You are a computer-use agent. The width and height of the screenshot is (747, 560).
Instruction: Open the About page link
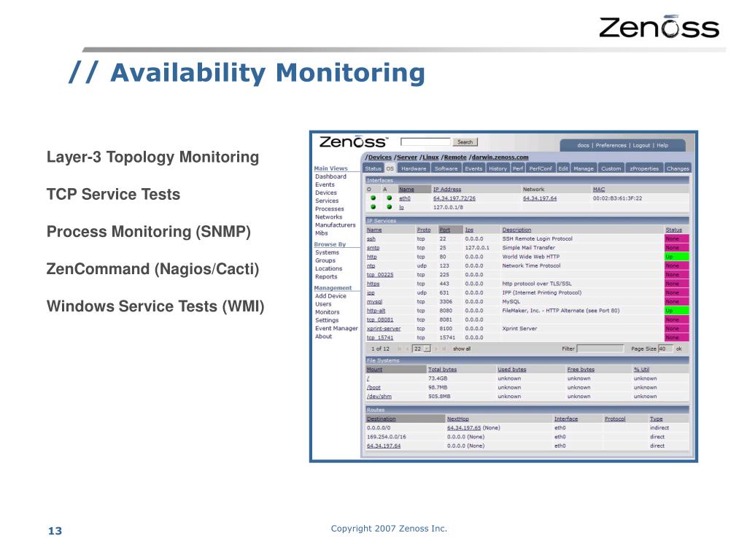click(x=323, y=337)
